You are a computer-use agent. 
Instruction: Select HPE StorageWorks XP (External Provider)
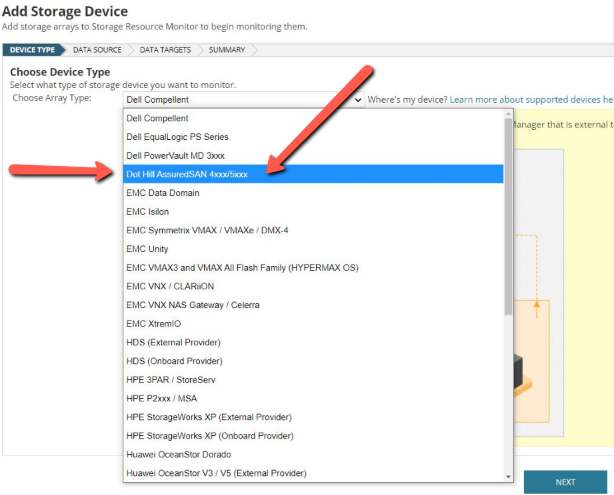click(313, 417)
